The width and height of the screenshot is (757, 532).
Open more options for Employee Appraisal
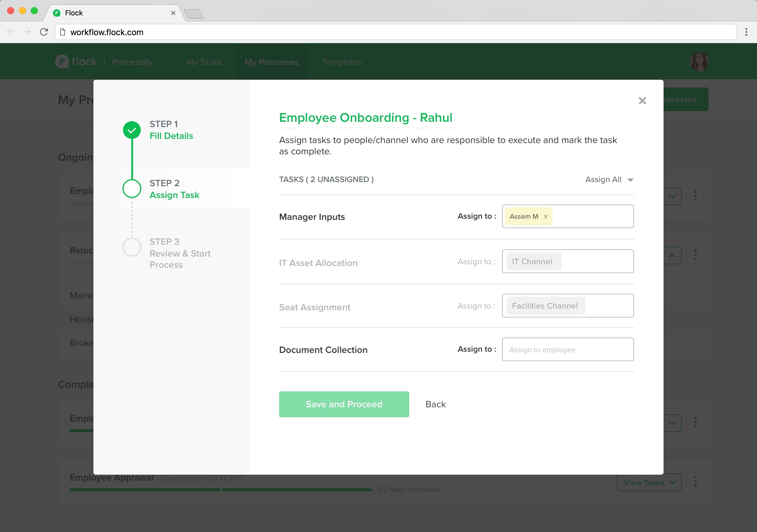coord(695,481)
